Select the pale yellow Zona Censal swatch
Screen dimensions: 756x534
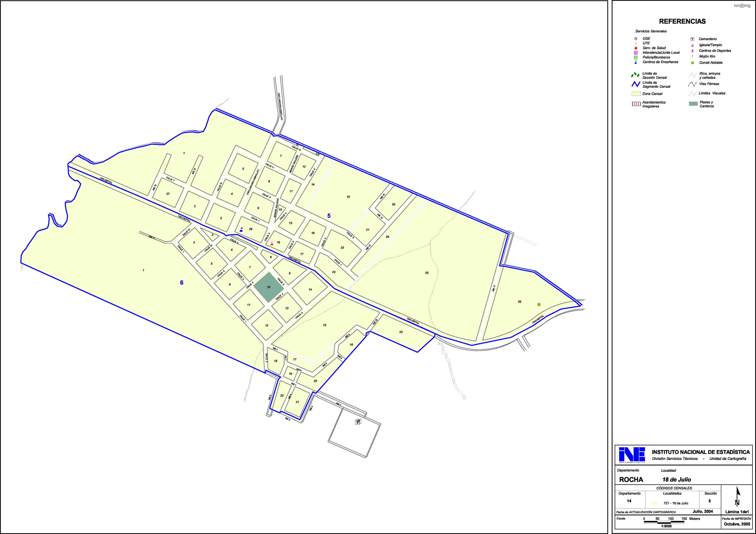[636, 94]
